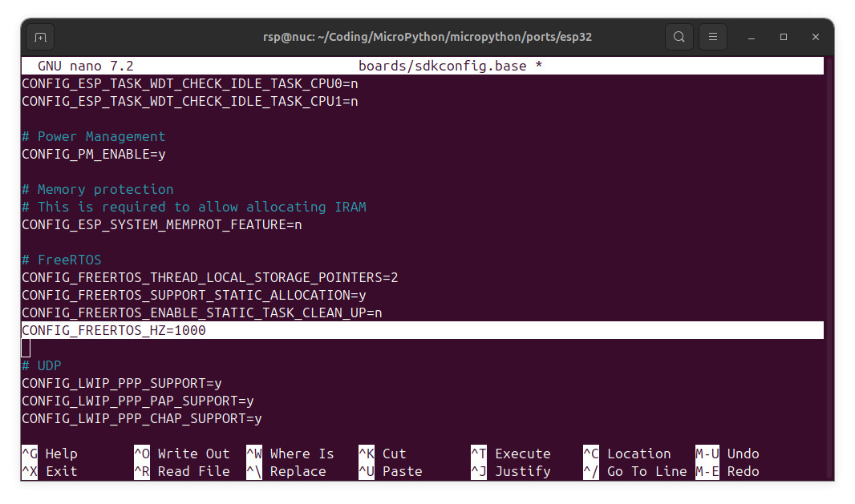Open the terminal hamburger menu
Image resolution: width=855 pixels, height=504 pixels.
pos(713,37)
